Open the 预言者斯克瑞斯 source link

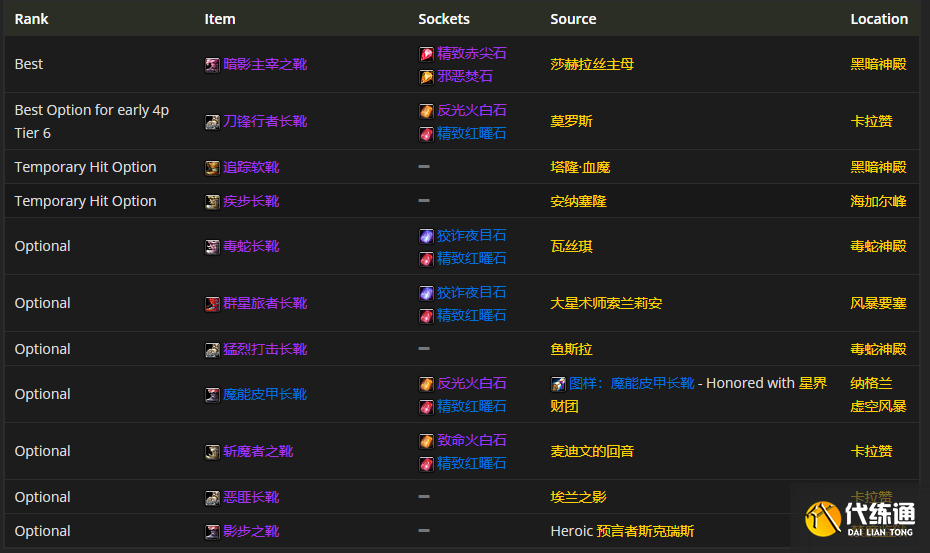click(645, 531)
